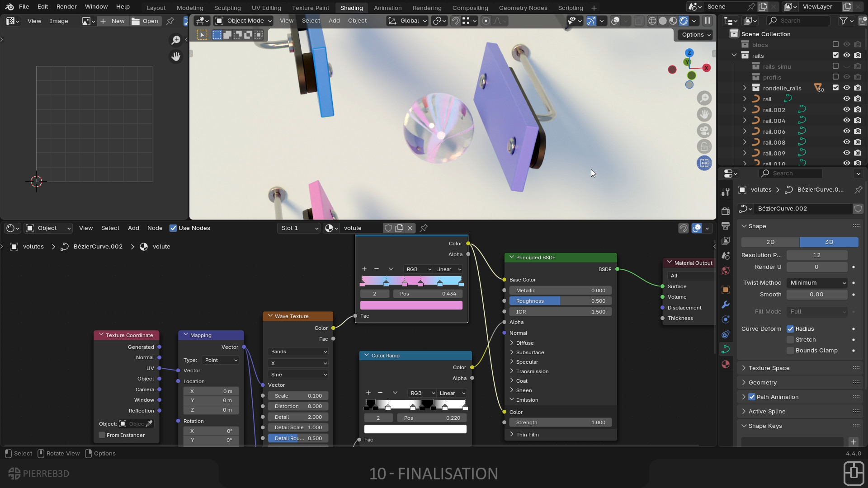Toggle proportional editing in viewport header

coord(486,21)
